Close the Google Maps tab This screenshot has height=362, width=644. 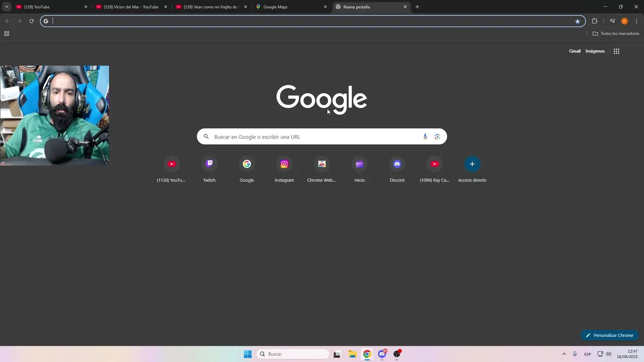coord(325,7)
